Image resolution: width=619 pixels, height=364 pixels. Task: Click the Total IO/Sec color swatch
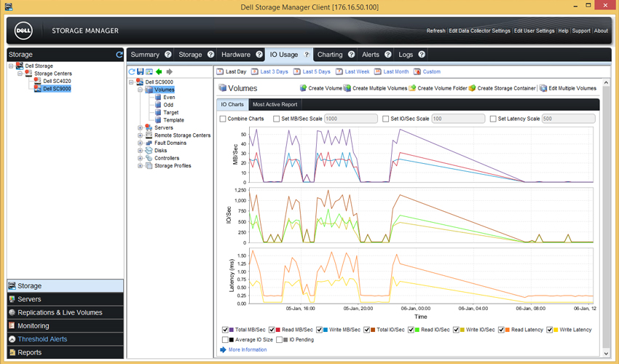[x=373, y=330]
